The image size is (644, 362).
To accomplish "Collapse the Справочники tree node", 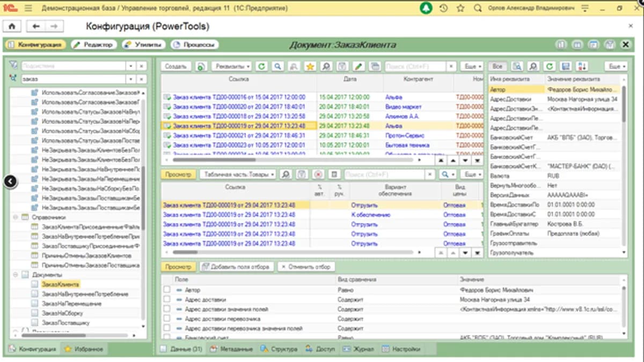I will pyautogui.click(x=15, y=217).
